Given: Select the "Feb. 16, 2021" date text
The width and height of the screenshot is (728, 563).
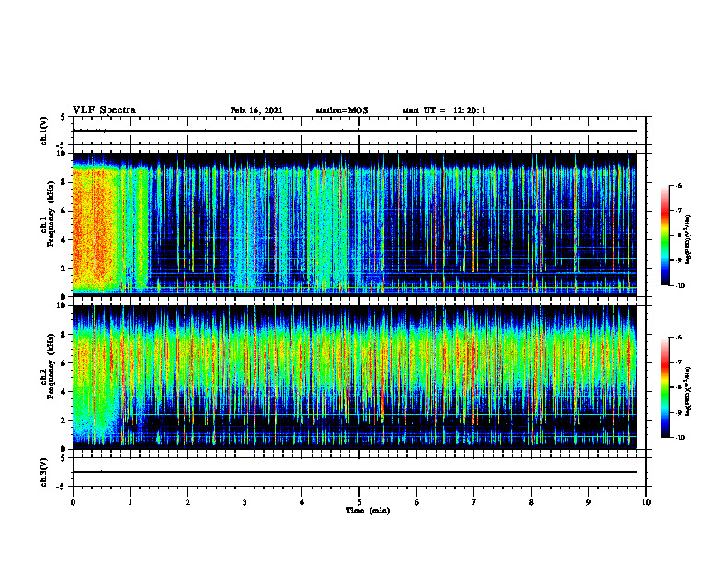Looking at the screenshot, I should (256, 110).
